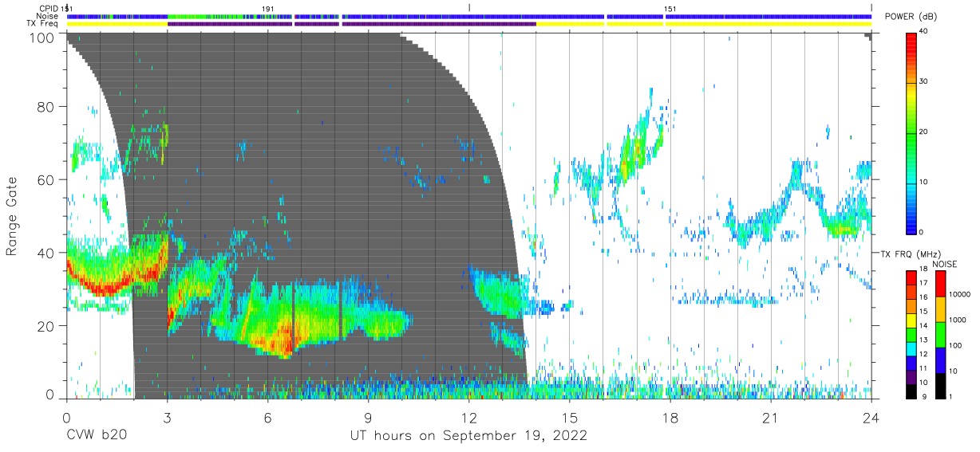Select the 20 tick on POWER scale

(924, 132)
